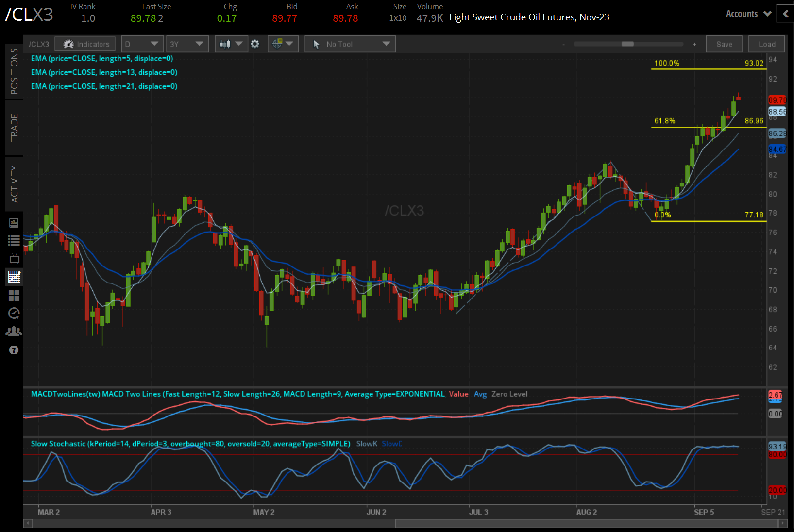Click the OnDemand clock icon in the sidebar

14,313
